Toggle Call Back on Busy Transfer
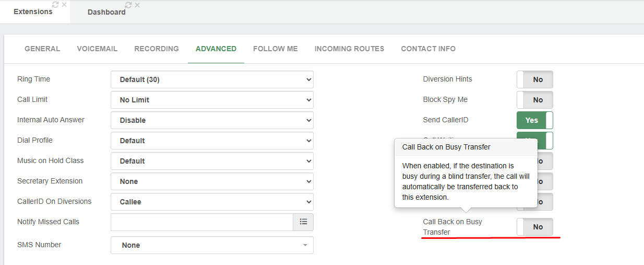This screenshot has width=644, height=265. coord(534,227)
